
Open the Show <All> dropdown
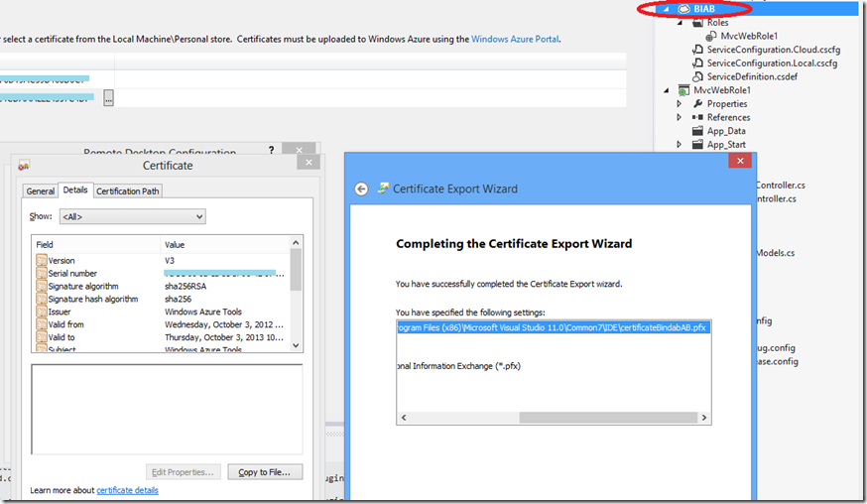coord(133,216)
